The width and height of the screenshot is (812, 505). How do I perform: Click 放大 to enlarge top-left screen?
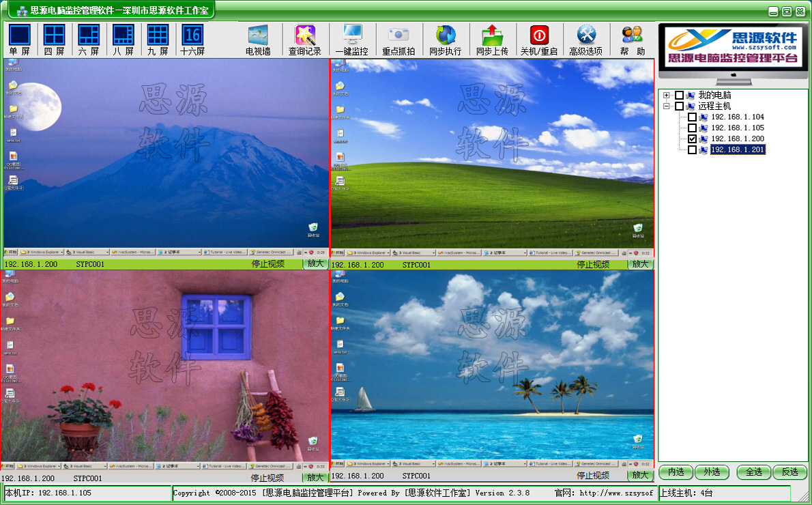click(315, 263)
